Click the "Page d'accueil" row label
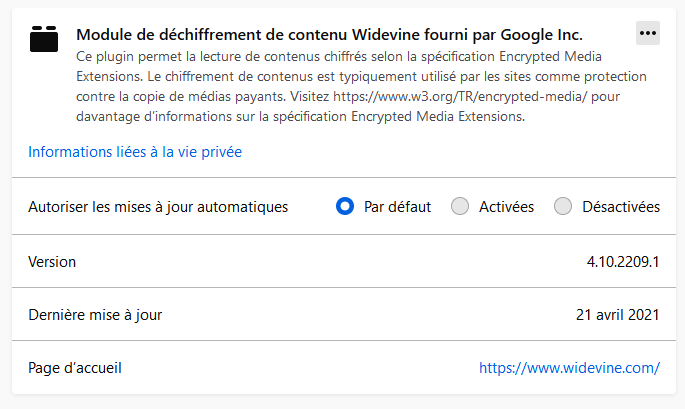Viewport: 685px width, 409px height. pyautogui.click(x=75, y=368)
